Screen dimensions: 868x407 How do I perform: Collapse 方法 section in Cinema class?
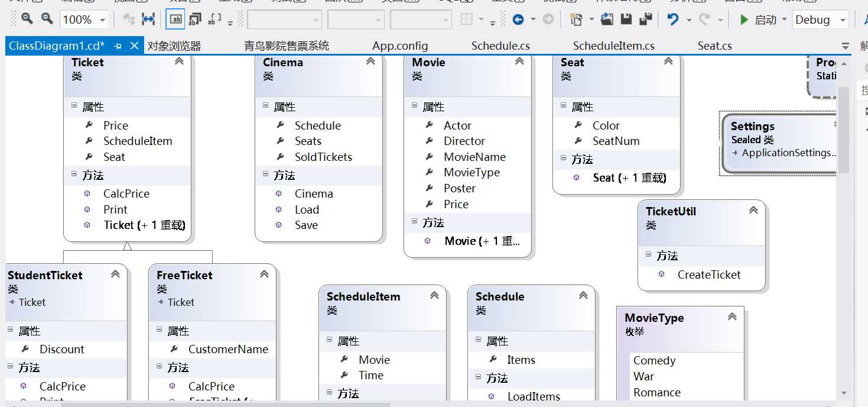(266, 174)
